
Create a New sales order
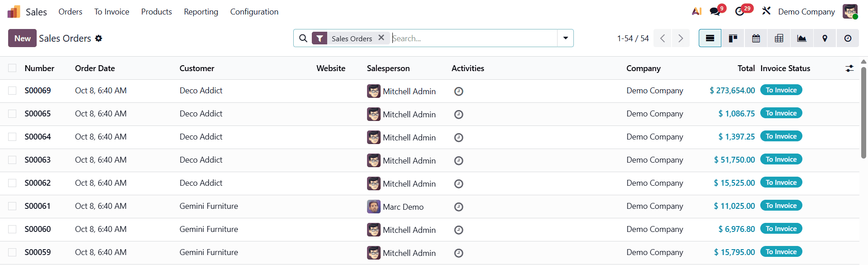22,39
